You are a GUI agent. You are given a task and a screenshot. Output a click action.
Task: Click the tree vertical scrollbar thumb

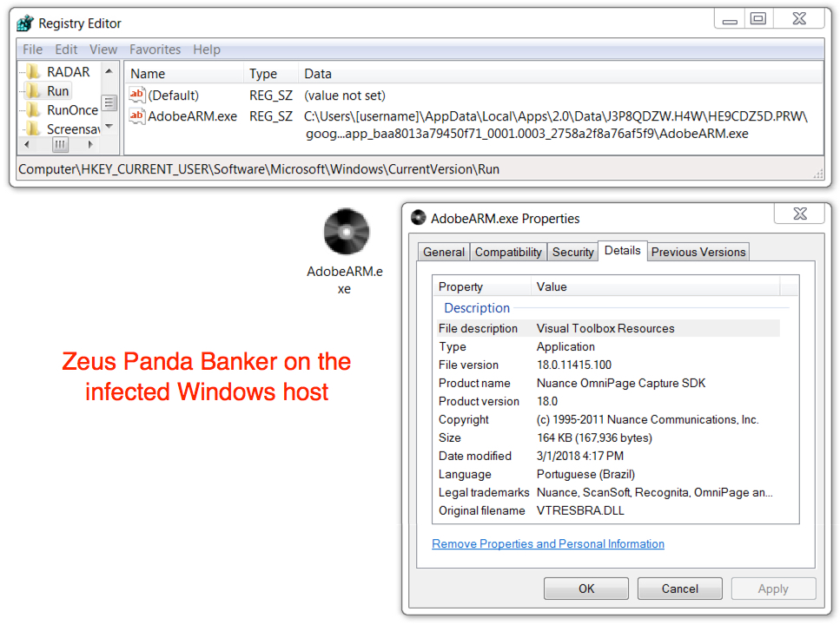(x=109, y=102)
